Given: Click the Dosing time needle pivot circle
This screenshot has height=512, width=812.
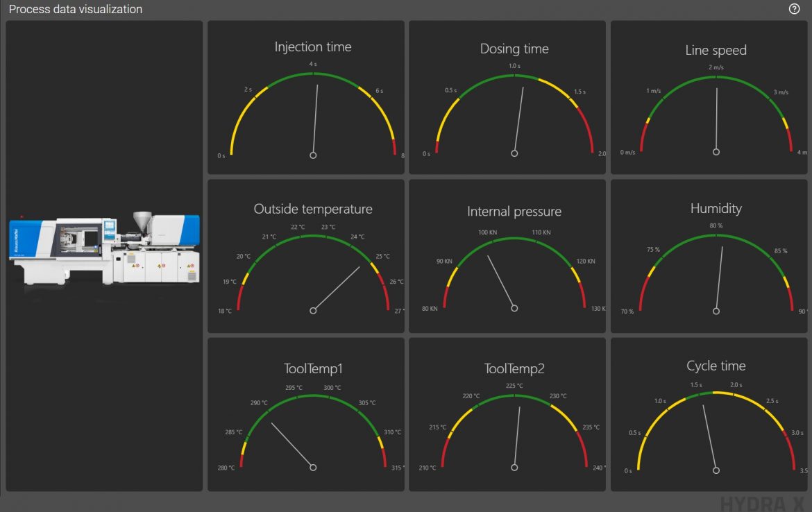Looking at the screenshot, I should 514,153.
